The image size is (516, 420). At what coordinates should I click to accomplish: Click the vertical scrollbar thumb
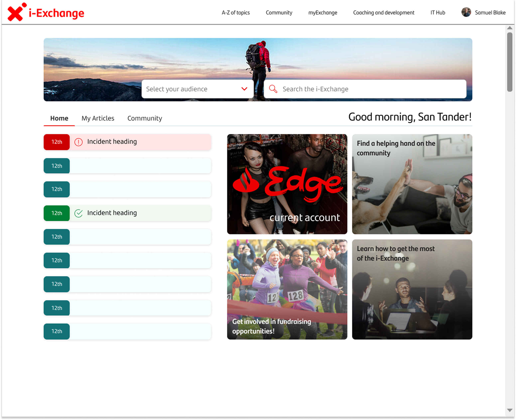pos(510,62)
